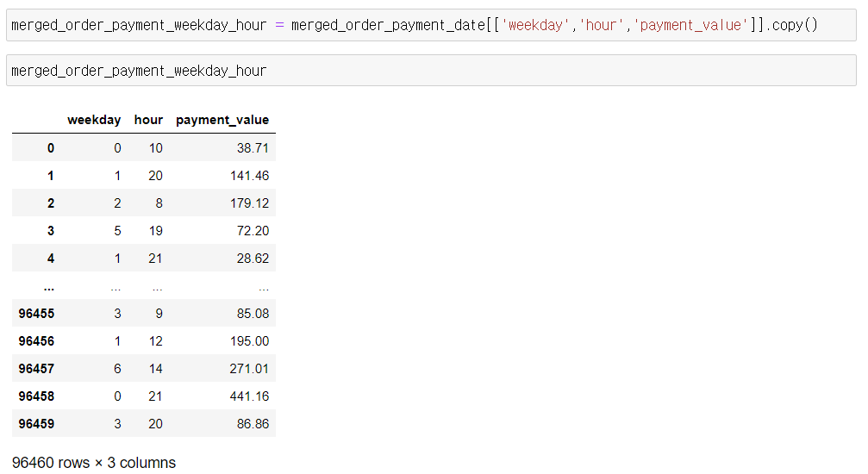Click hour value 10 in row 0

[x=155, y=148]
